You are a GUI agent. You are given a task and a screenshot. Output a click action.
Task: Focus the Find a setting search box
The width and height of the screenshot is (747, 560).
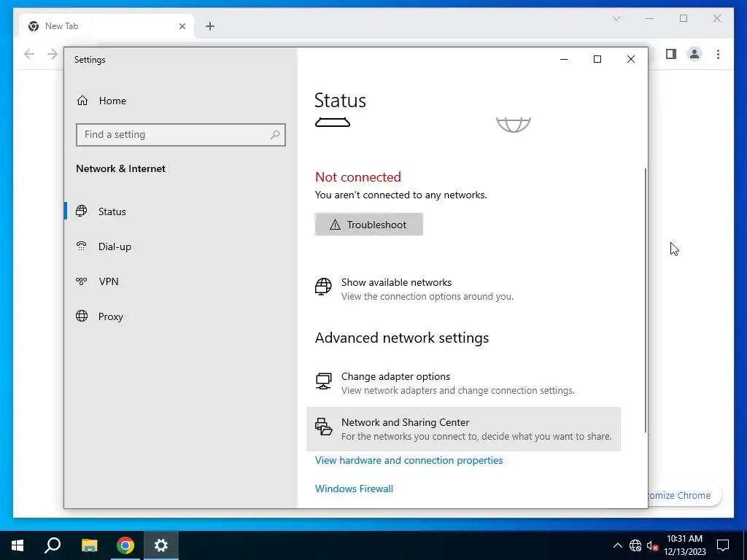click(181, 135)
